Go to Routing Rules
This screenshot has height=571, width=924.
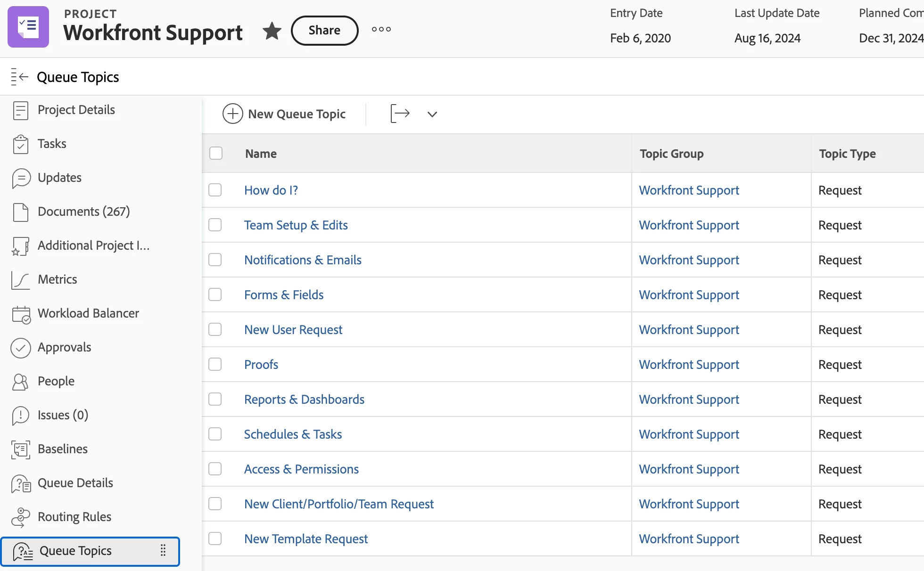click(x=74, y=517)
